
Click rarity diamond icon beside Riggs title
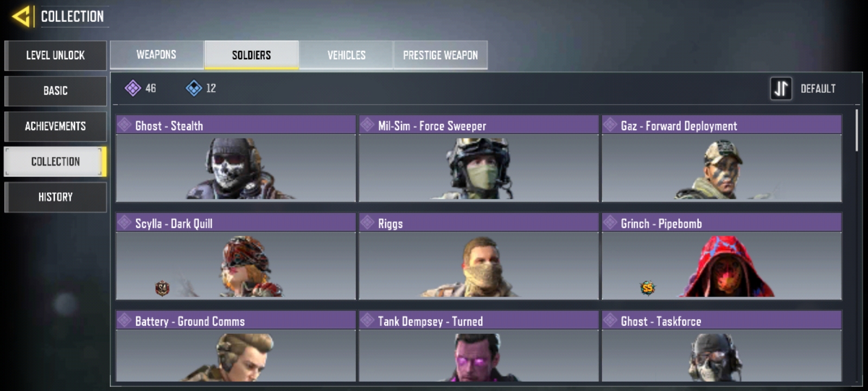tap(367, 223)
